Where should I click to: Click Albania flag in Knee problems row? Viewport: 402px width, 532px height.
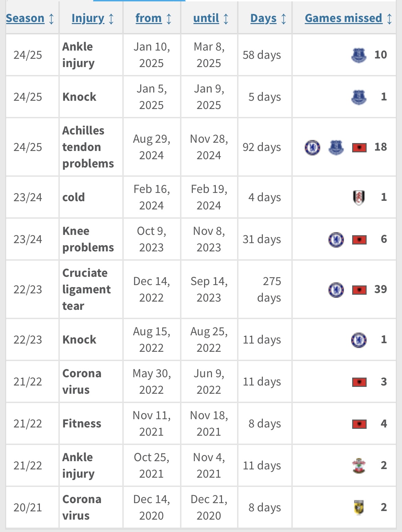click(359, 240)
